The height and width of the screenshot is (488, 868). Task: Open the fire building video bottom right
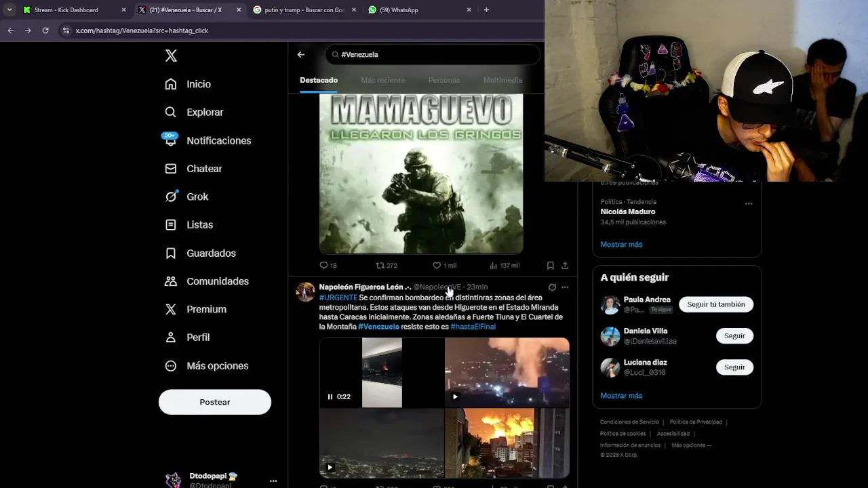(x=507, y=443)
